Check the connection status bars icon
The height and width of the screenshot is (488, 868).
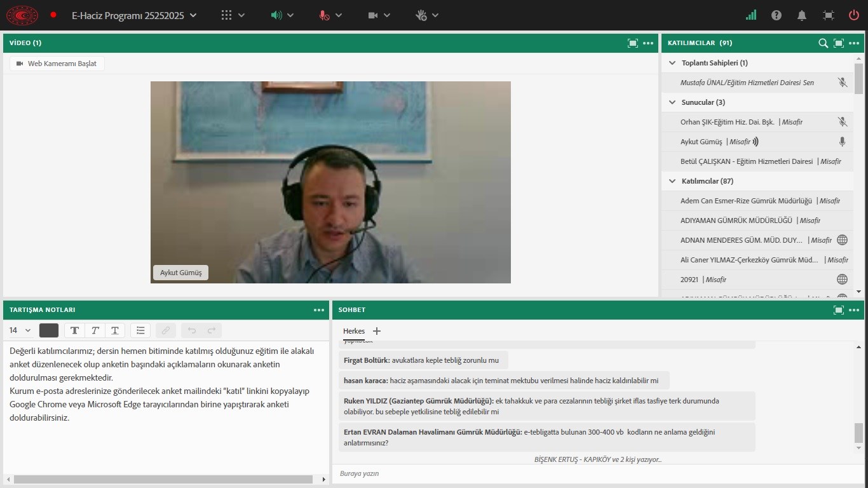pyautogui.click(x=751, y=15)
